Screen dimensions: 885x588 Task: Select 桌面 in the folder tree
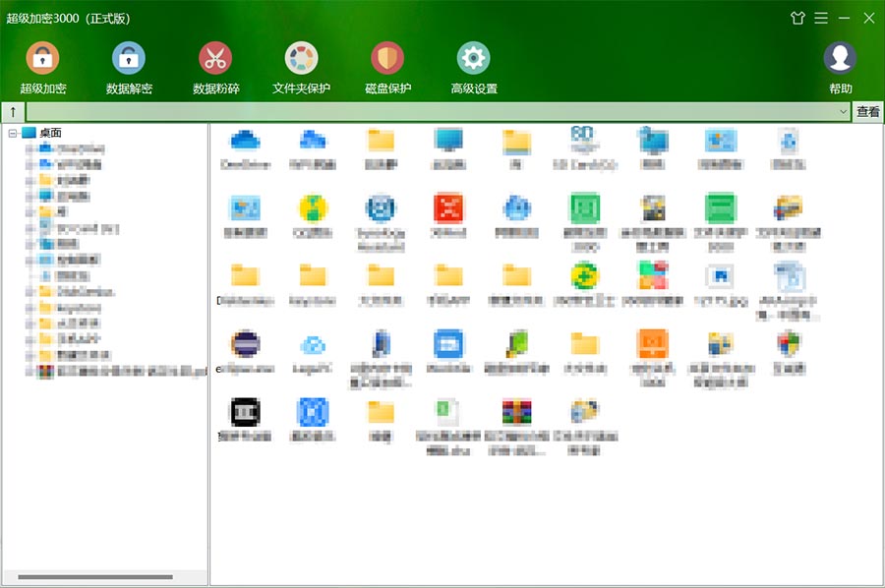(50, 133)
